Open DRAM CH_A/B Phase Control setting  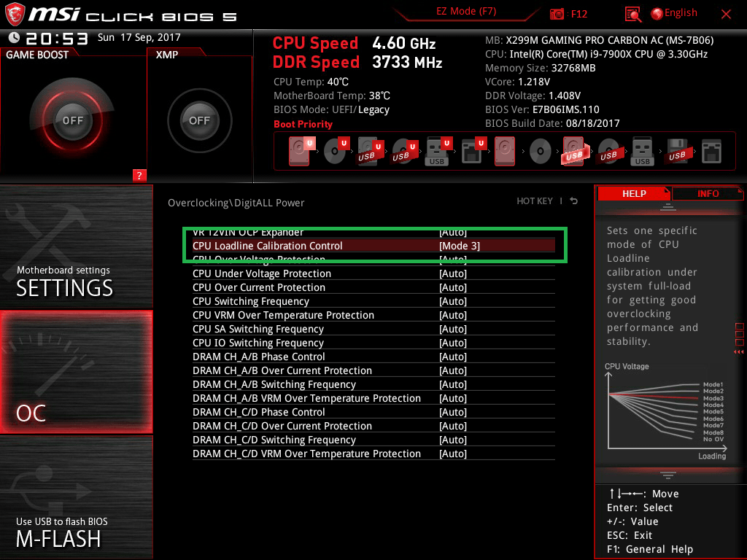pos(373,357)
